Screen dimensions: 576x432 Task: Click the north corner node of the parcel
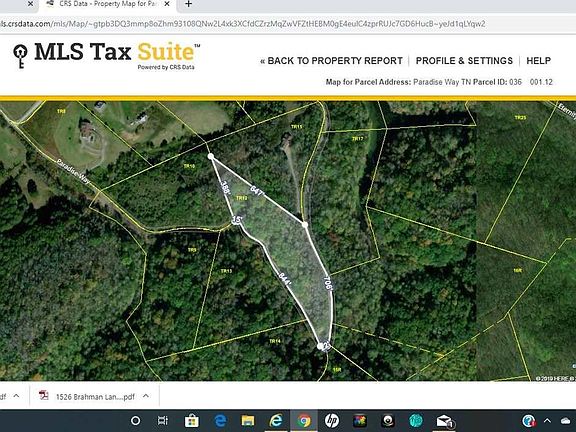click(210, 156)
